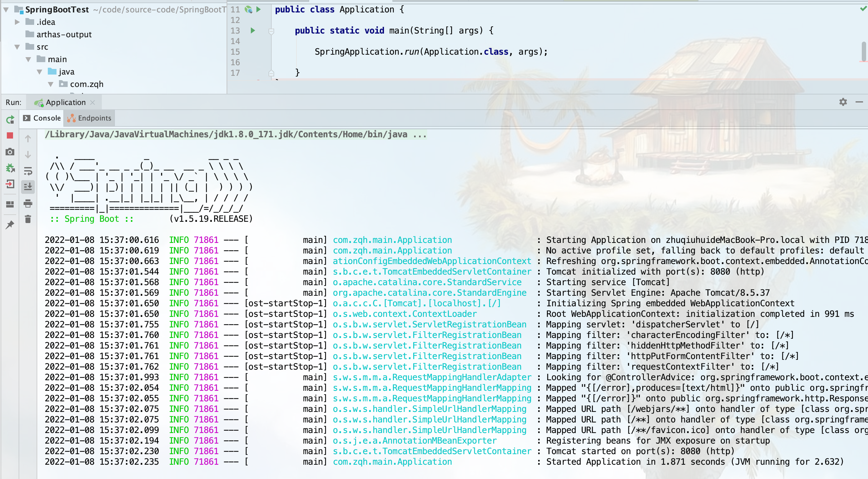868x479 pixels.
Task: Collapse the com.zqh package node
Action: point(51,84)
